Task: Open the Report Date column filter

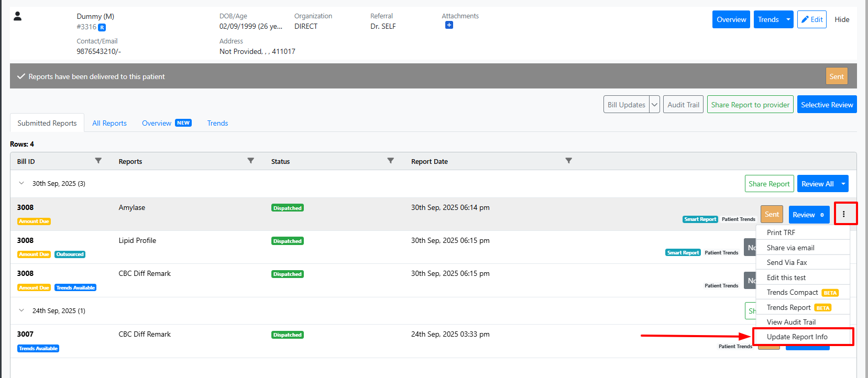Action: pyautogui.click(x=568, y=161)
